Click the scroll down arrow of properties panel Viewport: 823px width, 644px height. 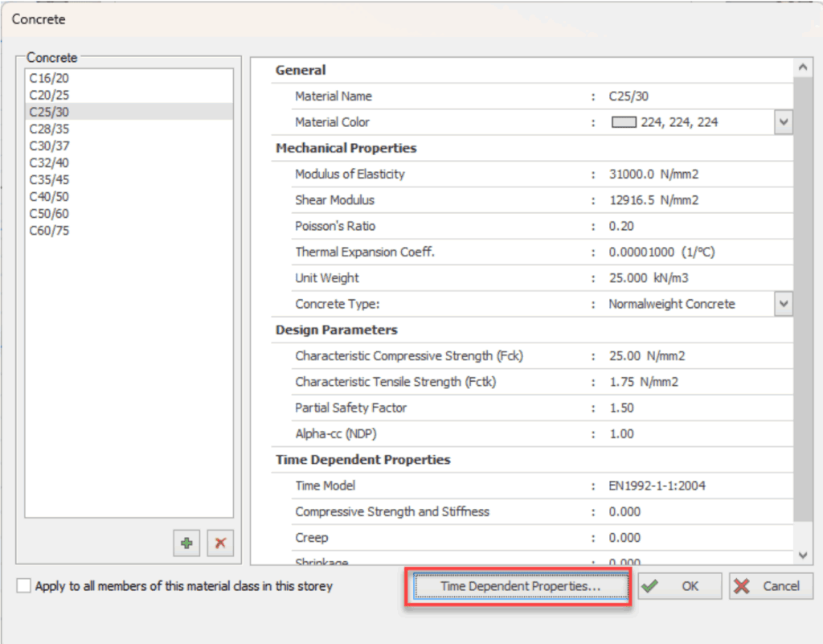[803, 555]
